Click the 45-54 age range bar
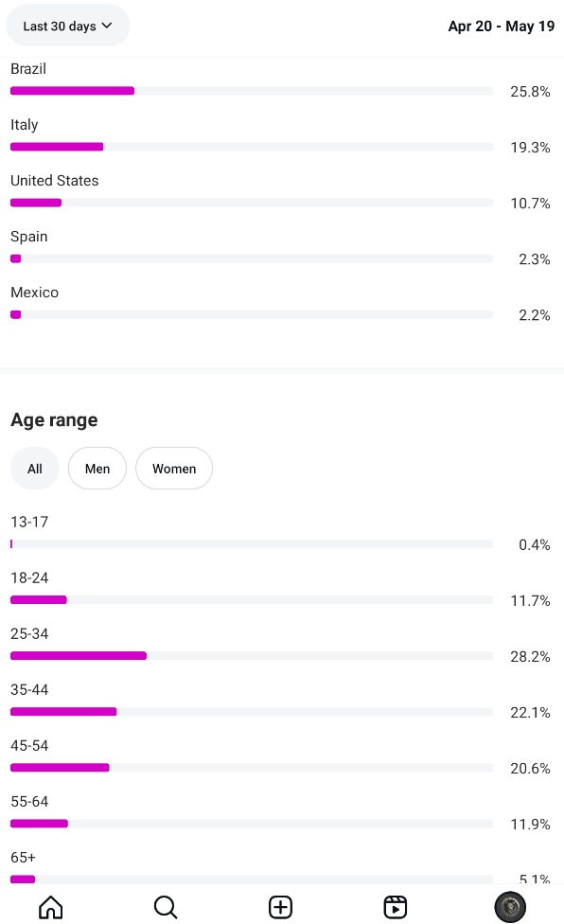Viewport: 564px width, 924px height. pyautogui.click(x=252, y=768)
